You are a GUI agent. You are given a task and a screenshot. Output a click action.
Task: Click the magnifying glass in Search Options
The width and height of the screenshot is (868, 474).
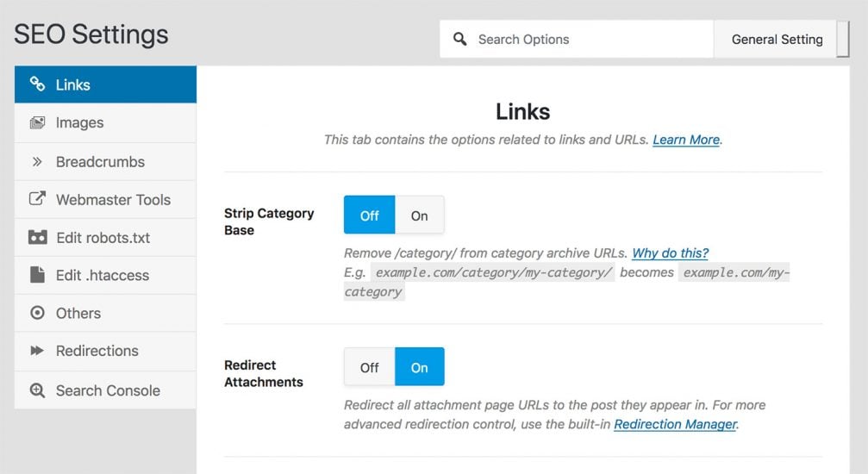460,39
